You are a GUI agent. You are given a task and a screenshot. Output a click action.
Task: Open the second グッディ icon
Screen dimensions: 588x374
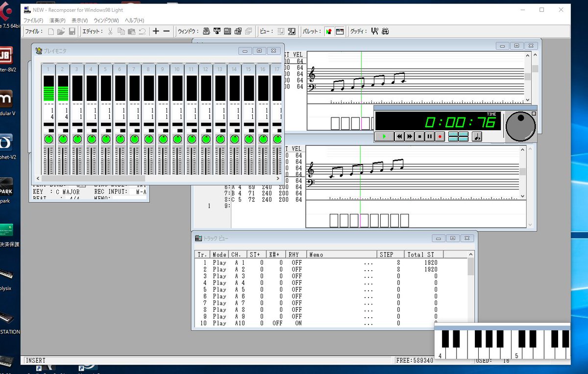point(386,31)
